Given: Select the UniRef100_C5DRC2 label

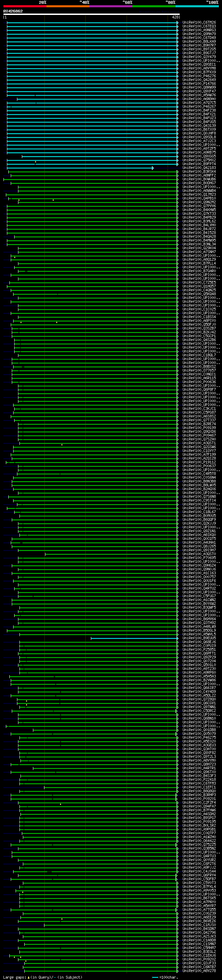Looking at the screenshot, I should point(199,711).
